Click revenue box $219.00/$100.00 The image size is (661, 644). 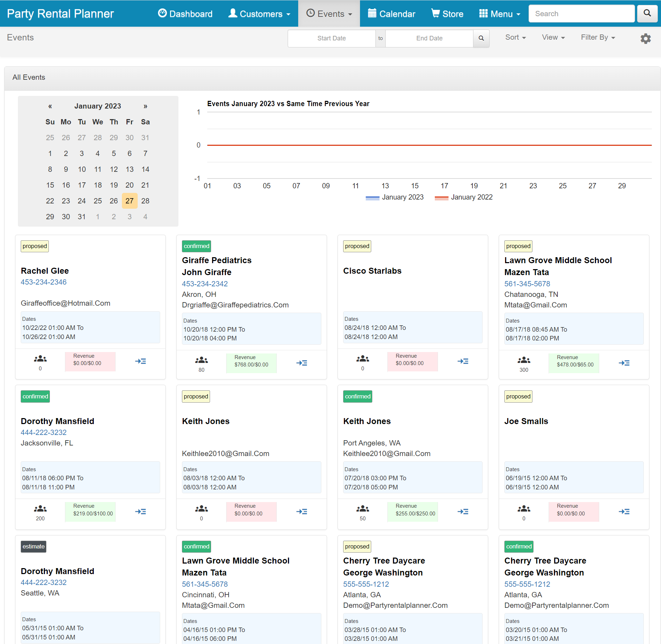[x=90, y=512]
